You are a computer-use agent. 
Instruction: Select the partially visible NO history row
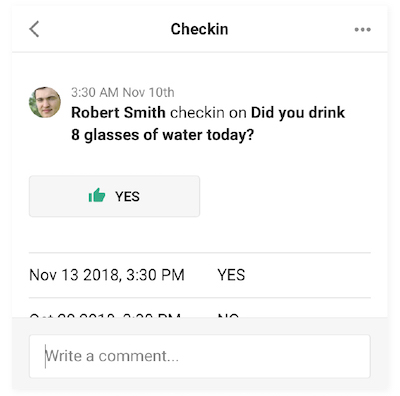[x=200, y=308]
